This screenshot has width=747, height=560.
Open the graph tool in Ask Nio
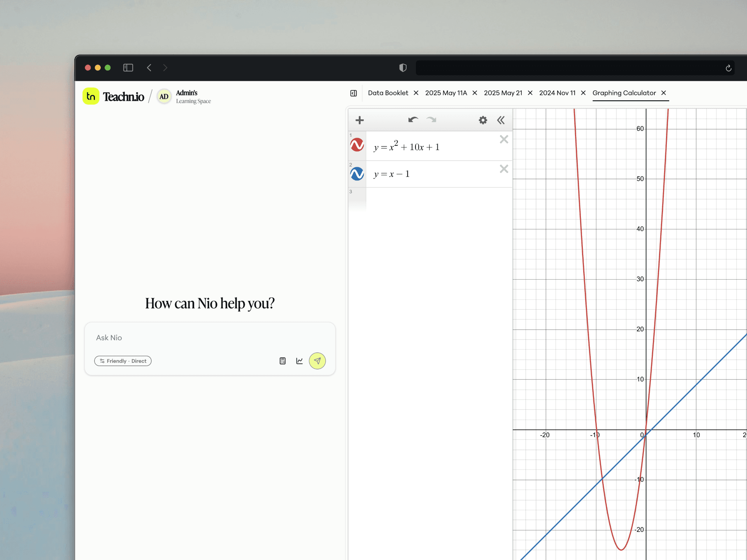[300, 361]
